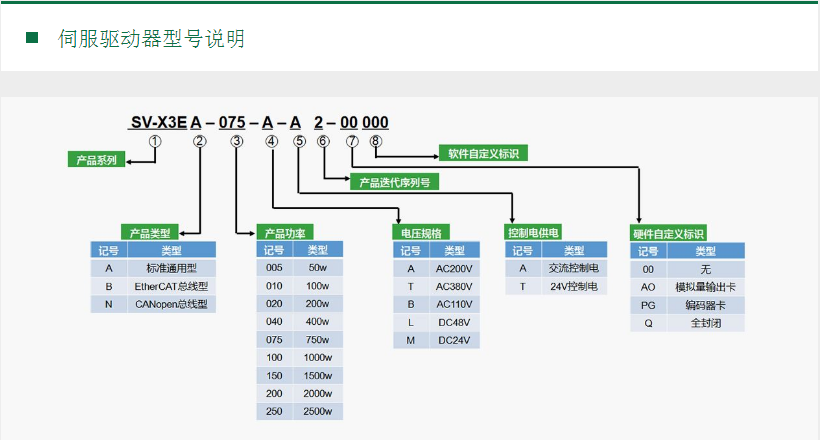Select the 1500w cell

point(317,376)
